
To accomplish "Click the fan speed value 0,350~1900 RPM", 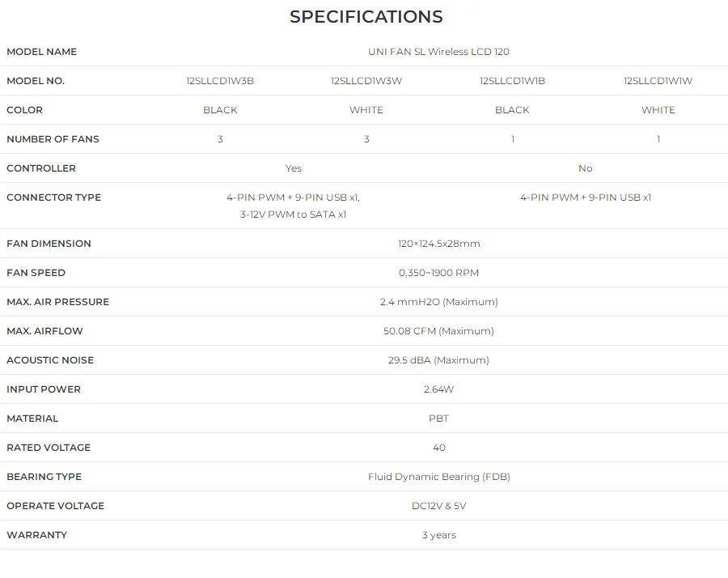I will pos(438,273).
